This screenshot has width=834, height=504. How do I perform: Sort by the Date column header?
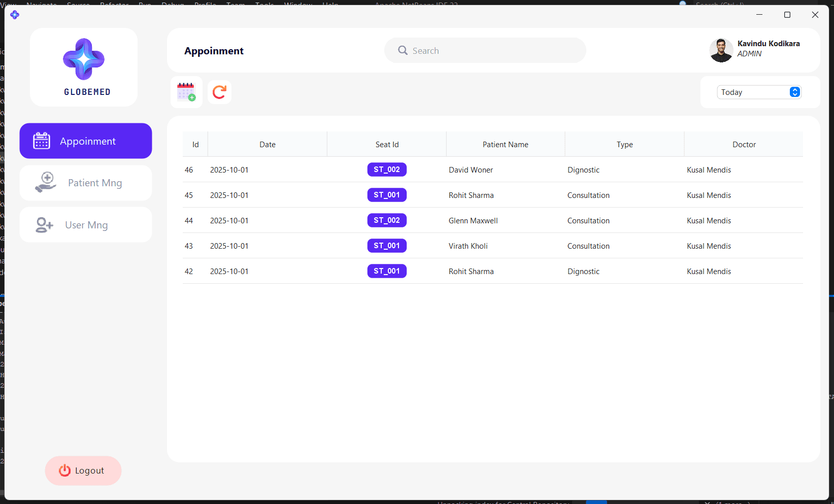pyautogui.click(x=268, y=144)
